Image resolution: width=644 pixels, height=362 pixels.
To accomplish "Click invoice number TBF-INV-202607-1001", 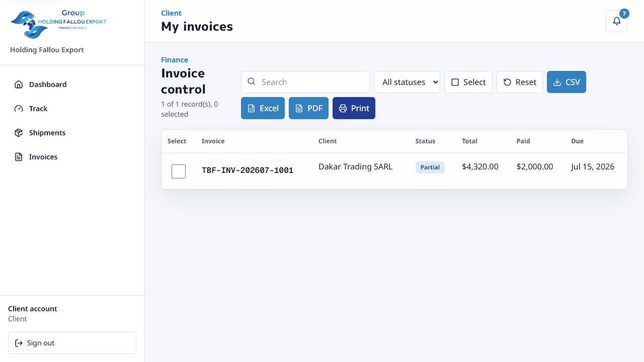I will click(248, 170).
